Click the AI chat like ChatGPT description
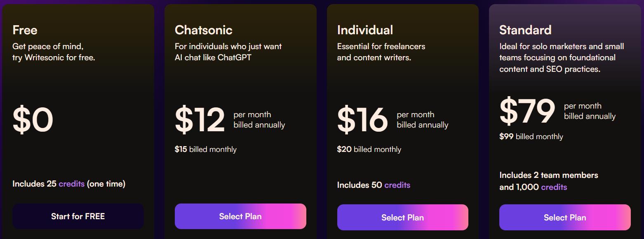 213,57
